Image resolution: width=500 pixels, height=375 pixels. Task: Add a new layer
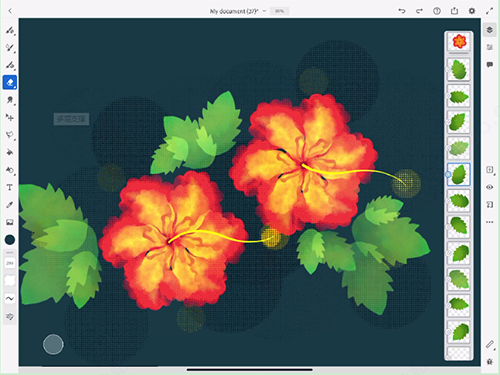tap(489, 170)
